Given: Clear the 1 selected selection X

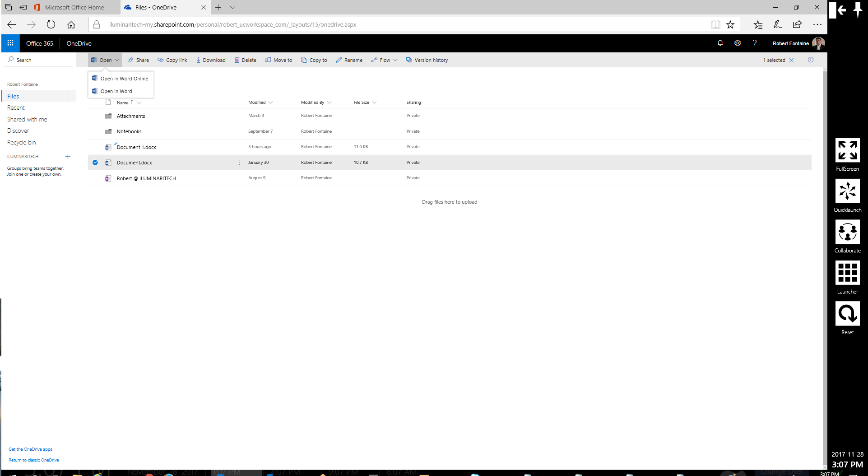Looking at the screenshot, I should tap(791, 60).
